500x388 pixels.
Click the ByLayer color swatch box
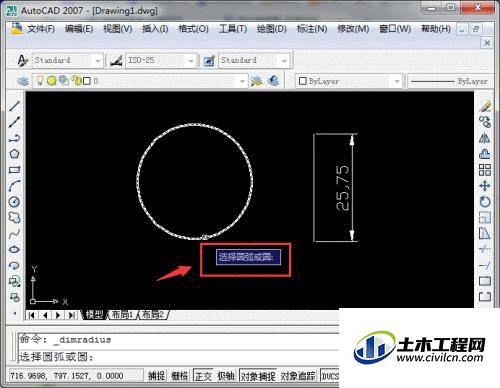(303, 81)
